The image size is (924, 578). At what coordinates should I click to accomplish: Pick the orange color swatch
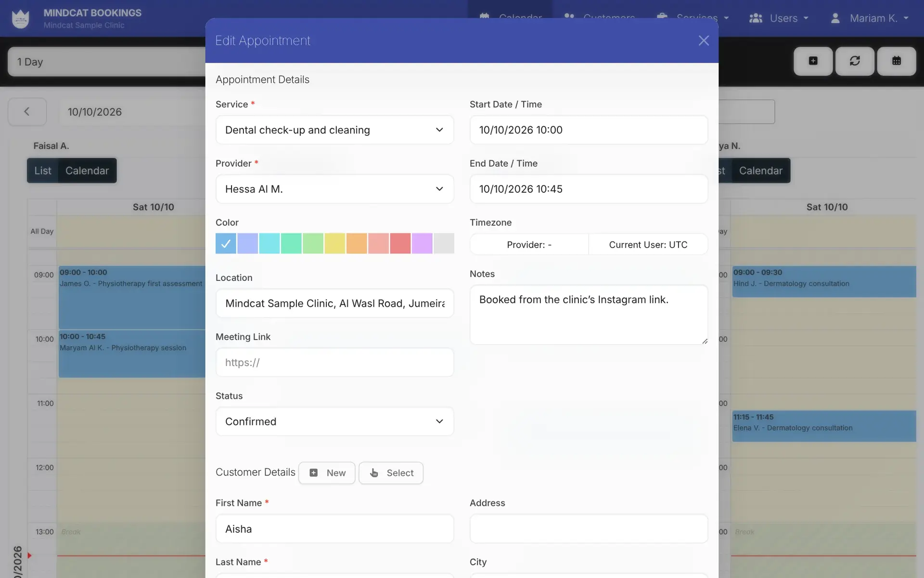[357, 243]
